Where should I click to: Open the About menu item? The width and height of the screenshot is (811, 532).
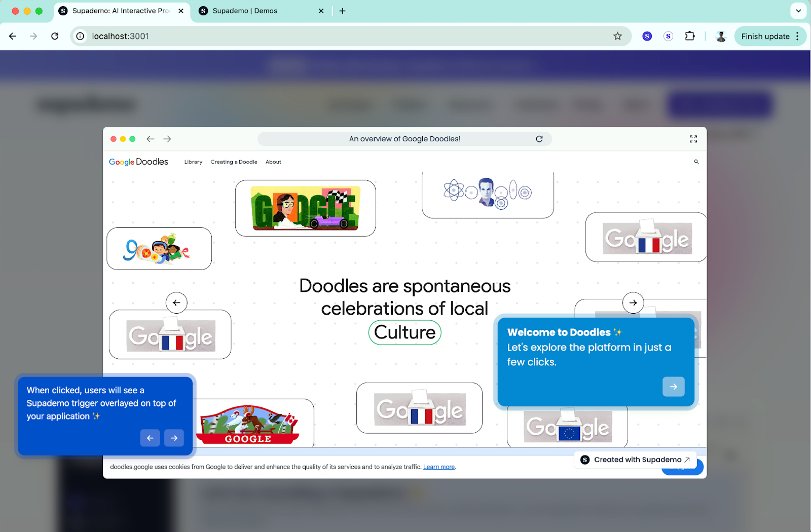click(x=273, y=162)
